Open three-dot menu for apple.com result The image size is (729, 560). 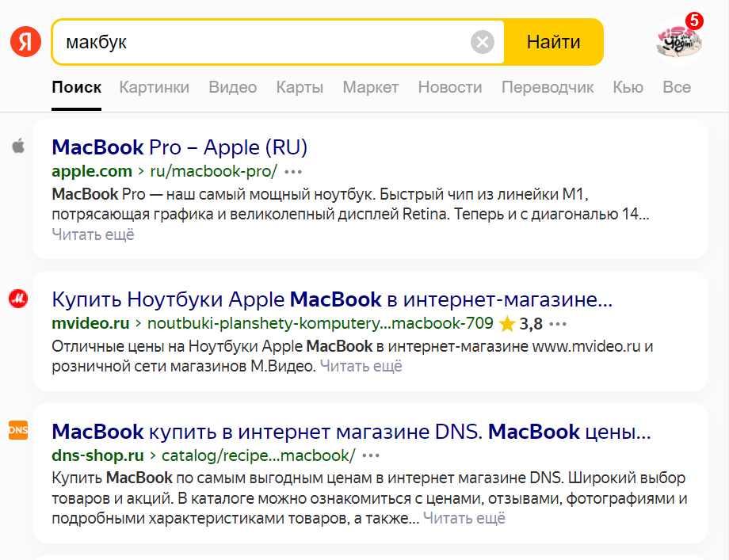[x=293, y=171]
